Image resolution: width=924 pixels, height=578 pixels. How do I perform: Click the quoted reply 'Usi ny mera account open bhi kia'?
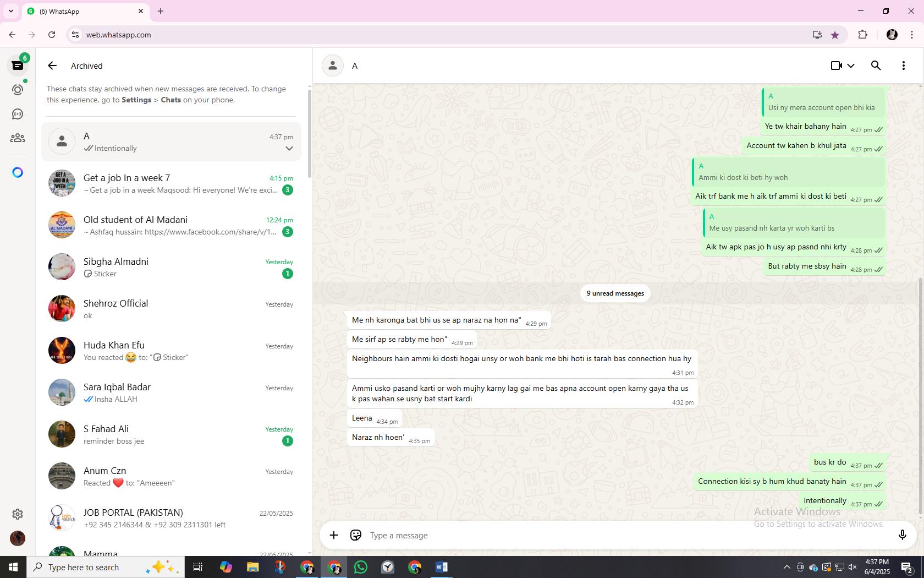pos(823,102)
